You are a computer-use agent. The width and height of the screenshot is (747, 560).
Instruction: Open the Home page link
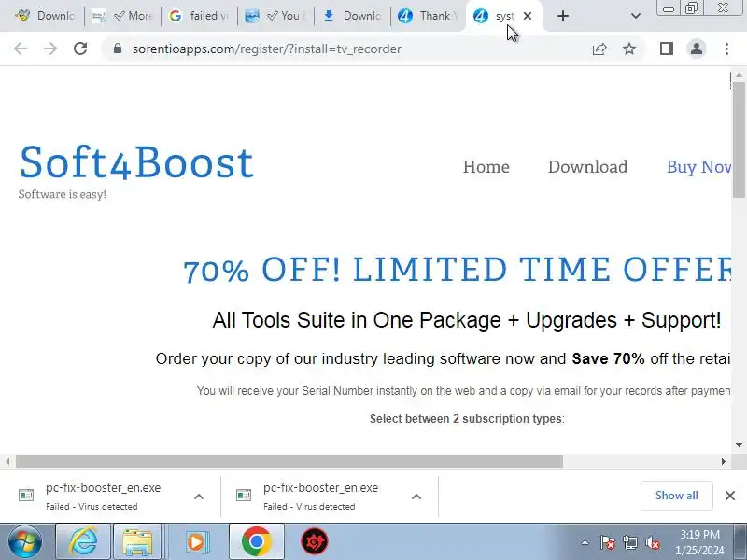(x=486, y=167)
